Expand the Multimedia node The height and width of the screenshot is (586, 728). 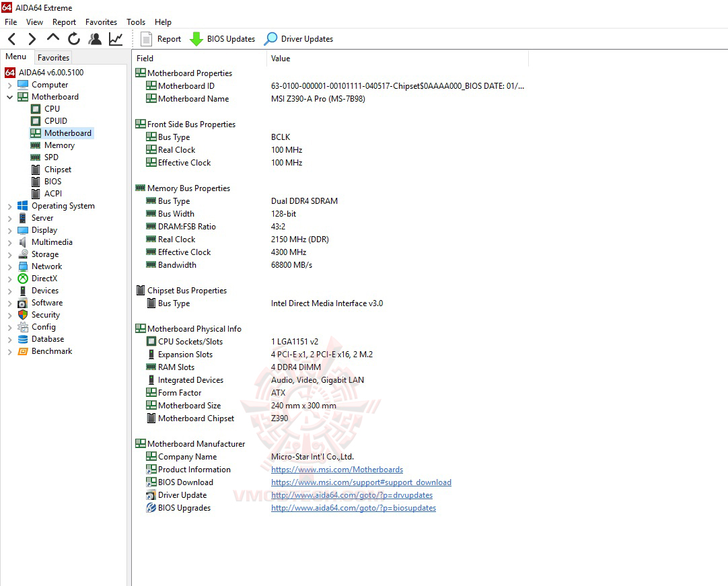point(9,242)
